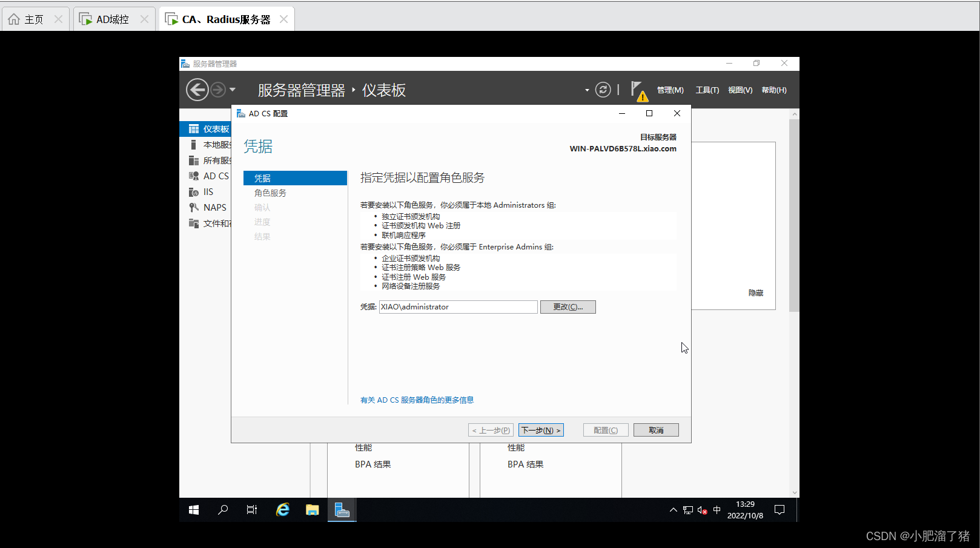
Task: Open Action Center notification icon
Action: pyautogui.click(x=780, y=510)
